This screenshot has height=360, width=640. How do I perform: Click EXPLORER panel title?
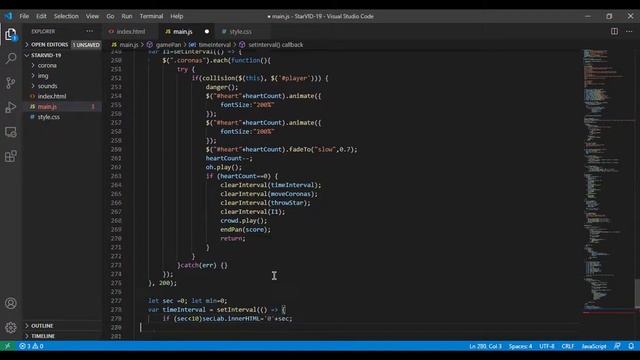tap(43, 31)
